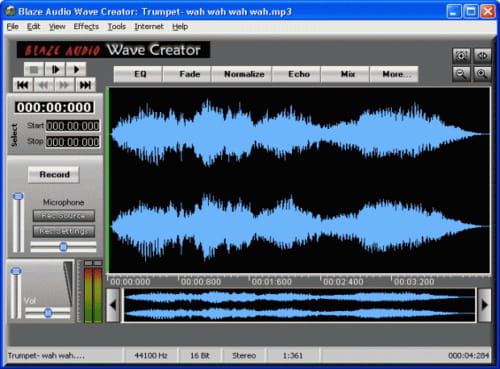This screenshot has width=500, height=369.
Task: Click the rewind double-arrow icon
Action: (43, 85)
